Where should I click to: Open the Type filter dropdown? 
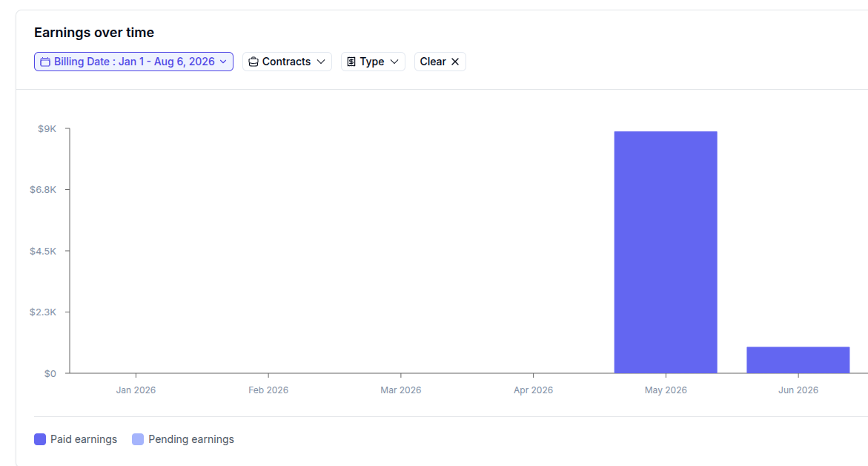(x=373, y=62)
